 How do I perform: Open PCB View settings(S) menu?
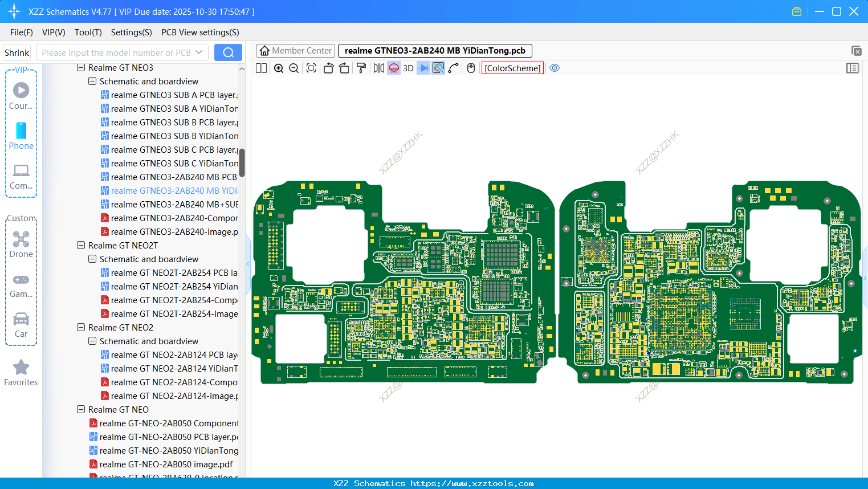pos(200,32)
